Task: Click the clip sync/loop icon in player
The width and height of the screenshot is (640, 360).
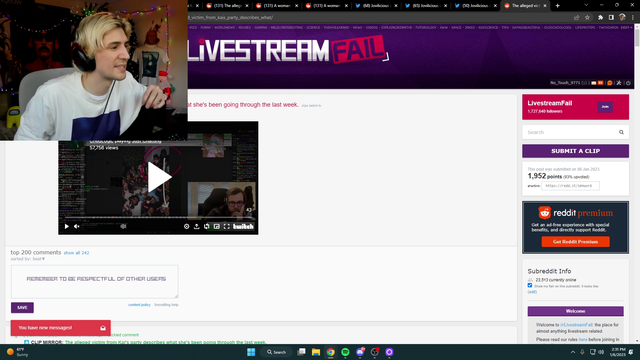Action: click(207, 227)
